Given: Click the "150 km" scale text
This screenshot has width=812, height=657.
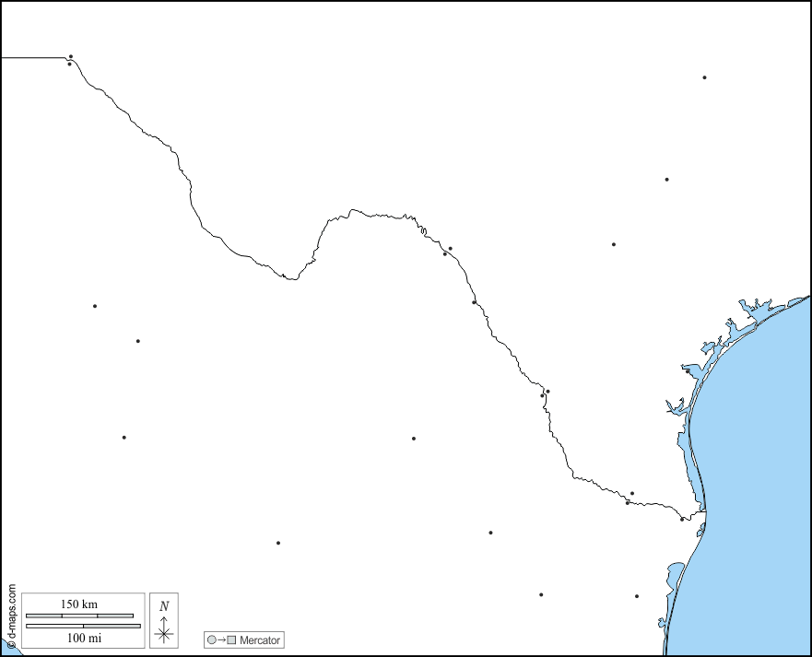Looking at the screenshot, I should pos(79,604).
